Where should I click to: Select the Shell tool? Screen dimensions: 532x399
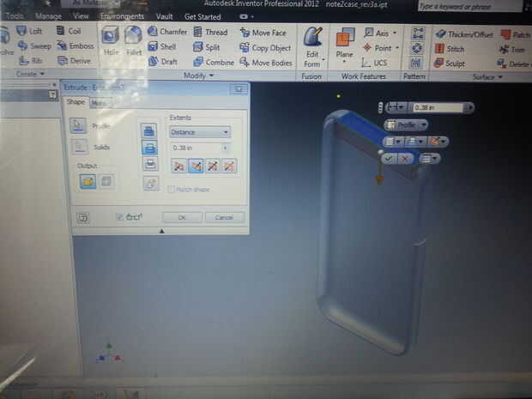pyautogui.click(x=162, y=46)
